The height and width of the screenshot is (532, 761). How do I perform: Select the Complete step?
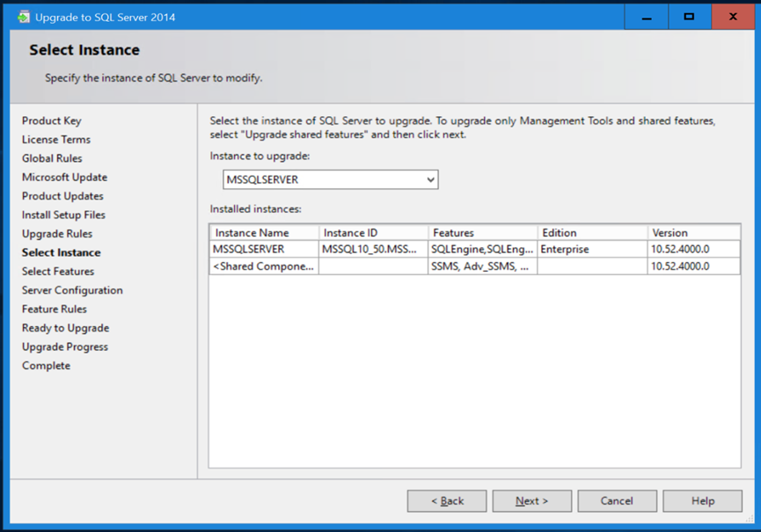click(x=46, y=366)
